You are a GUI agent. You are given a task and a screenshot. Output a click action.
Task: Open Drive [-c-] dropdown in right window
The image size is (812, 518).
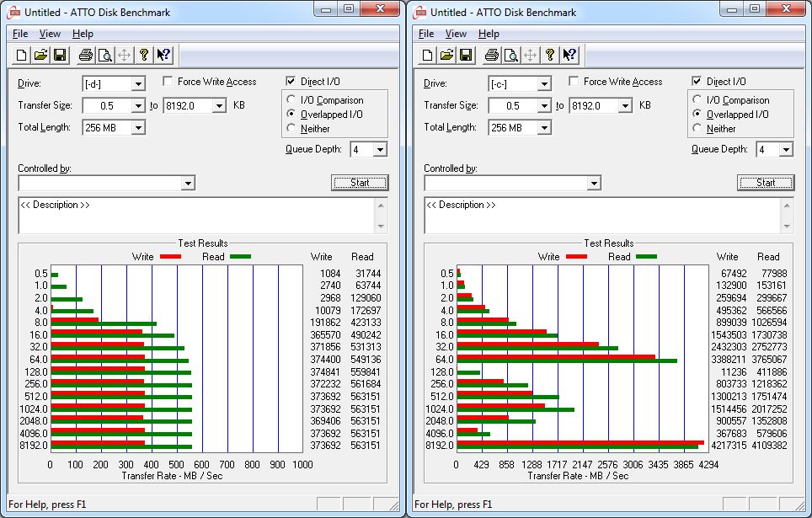coord(544,84)
